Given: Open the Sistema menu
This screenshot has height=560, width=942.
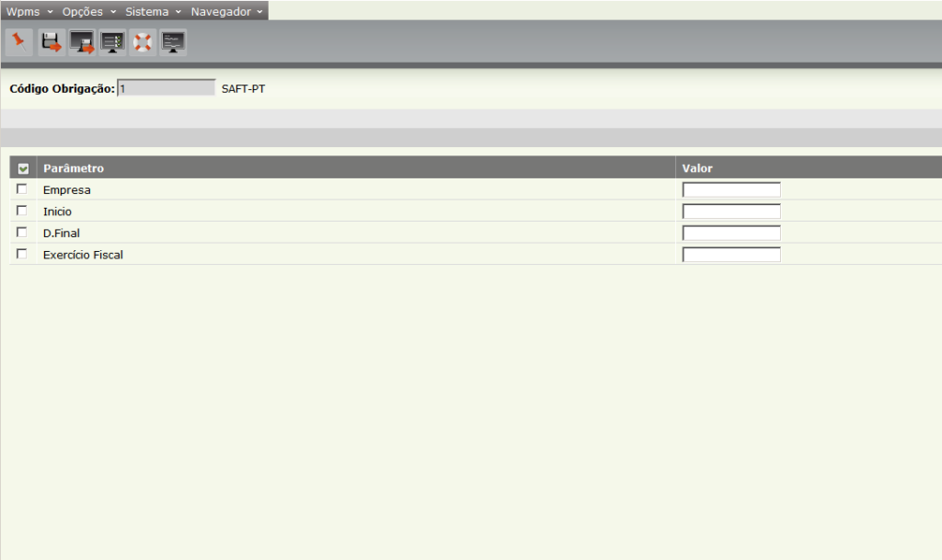Looking at the screenshot, I should click(154, 11).
